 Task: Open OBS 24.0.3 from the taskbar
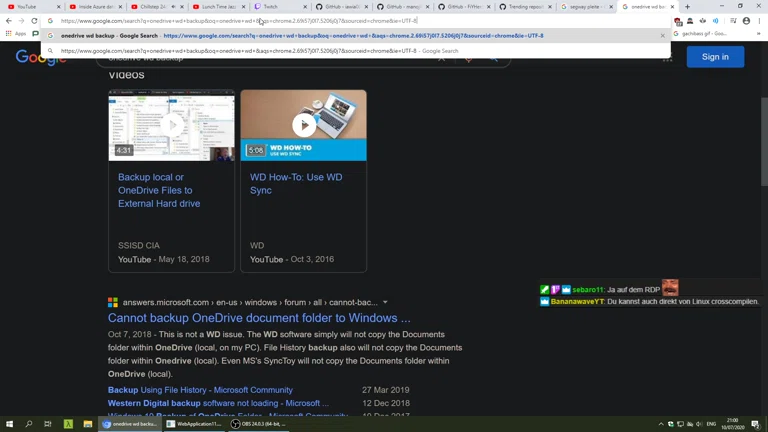(260, 424)
